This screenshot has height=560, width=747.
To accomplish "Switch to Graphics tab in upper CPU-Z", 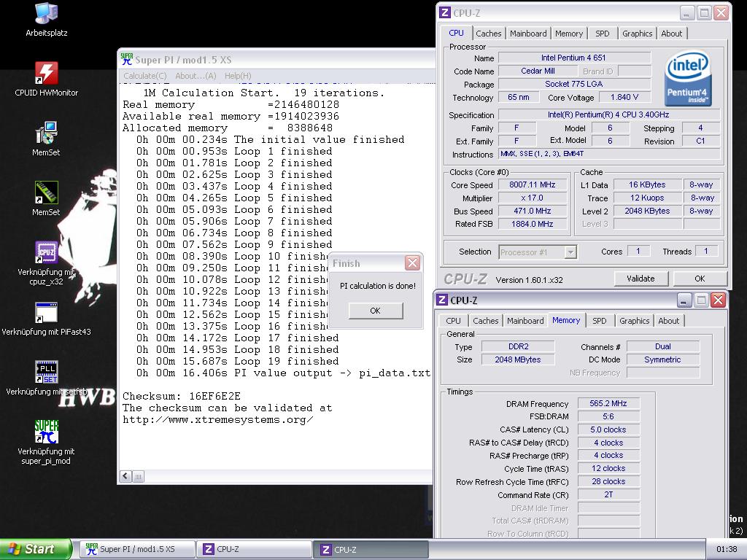I will coord(637,34).
